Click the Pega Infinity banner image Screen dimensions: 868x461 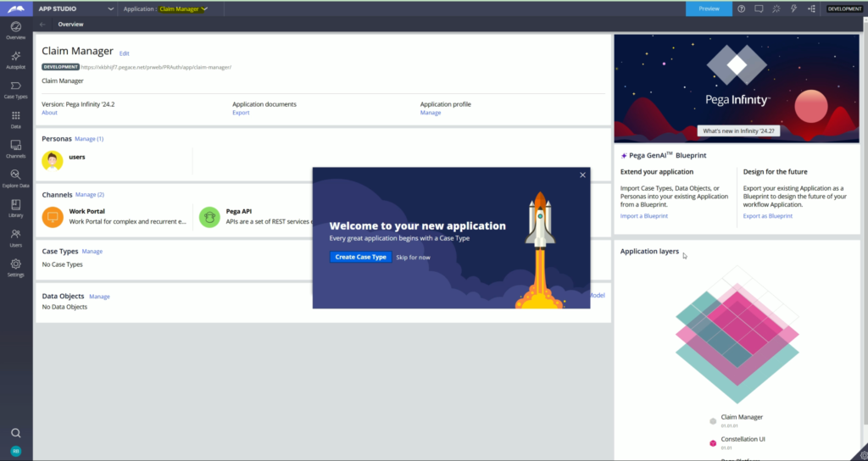[x=737, y=88]
